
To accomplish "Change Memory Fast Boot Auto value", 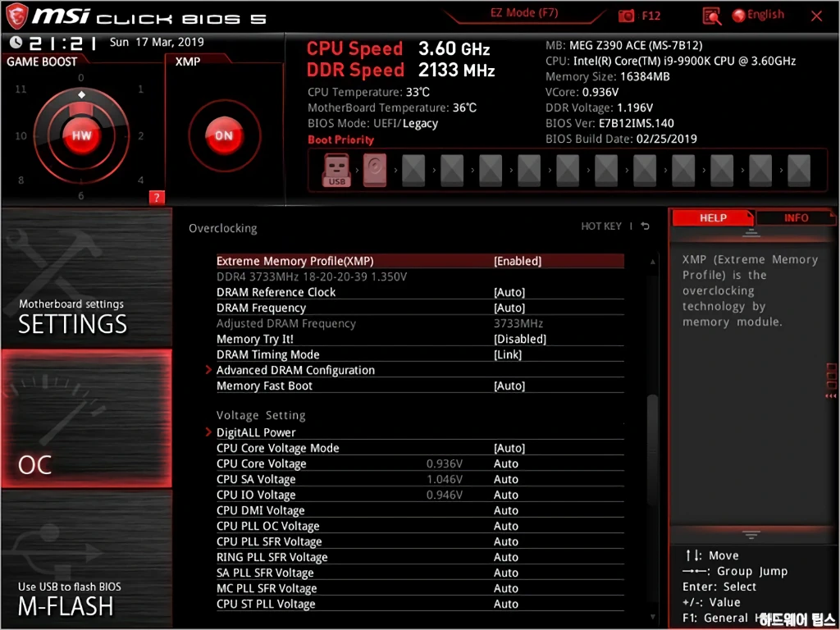I will pyautogui.click(x=509, y=386).
